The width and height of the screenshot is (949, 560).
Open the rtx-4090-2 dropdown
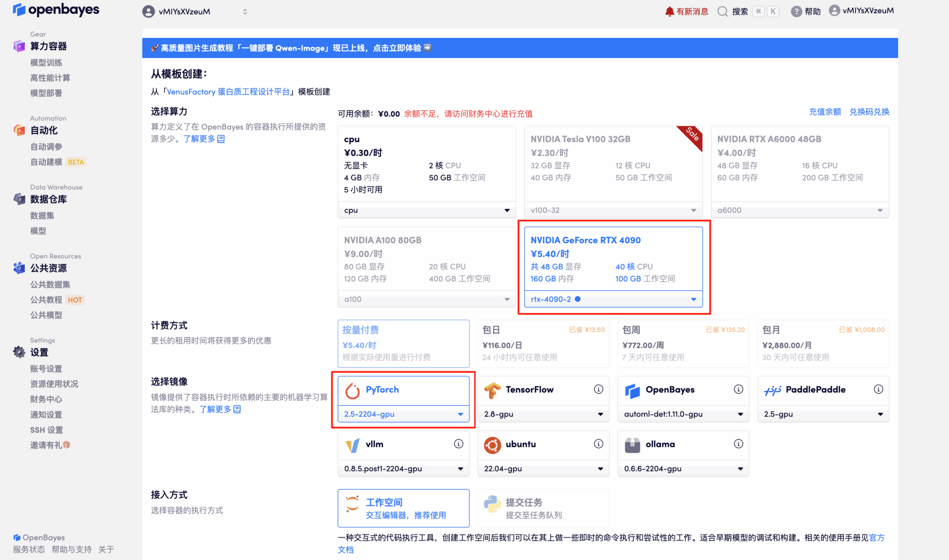click(x=613, y=299)
